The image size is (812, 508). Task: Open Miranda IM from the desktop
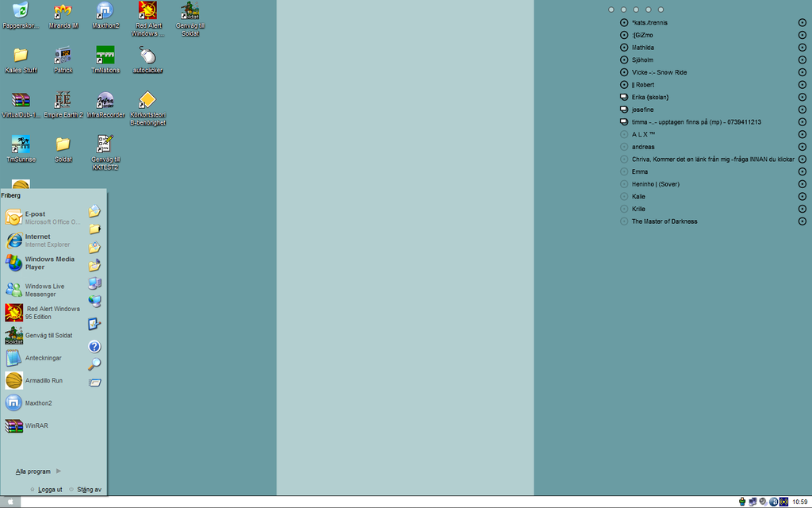[x=62, y=14]
